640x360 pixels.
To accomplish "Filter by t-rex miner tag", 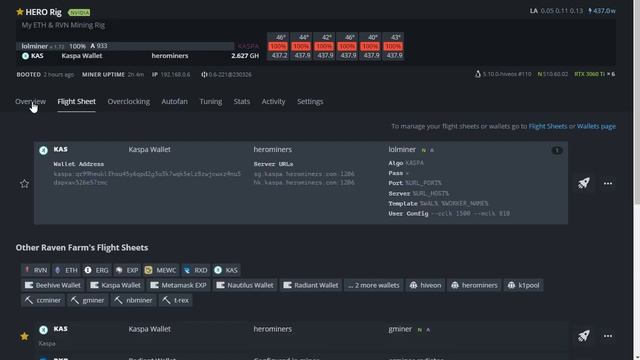I will tap(176, 300).
